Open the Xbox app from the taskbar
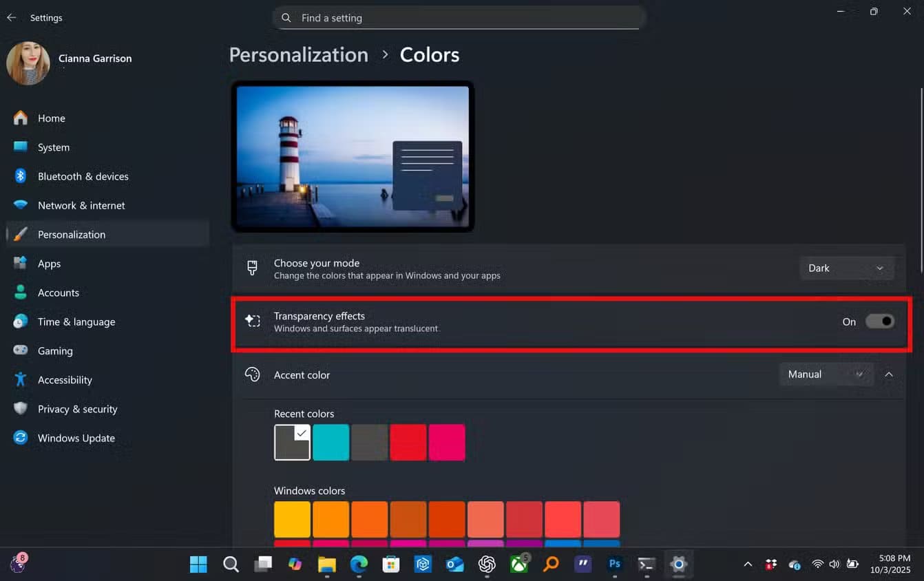Screen dimensions: 924x581 (519, 564)
